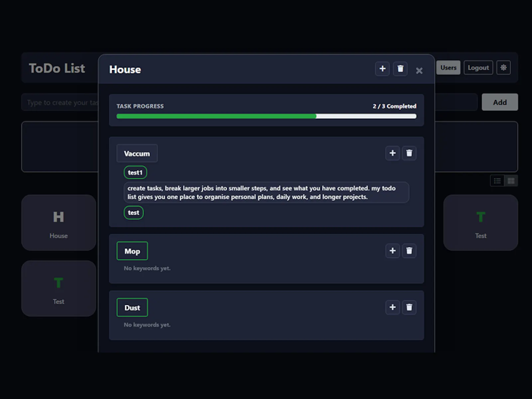Click the Logout button
Screen dimensions: 532x399
(x=478, y=67)
